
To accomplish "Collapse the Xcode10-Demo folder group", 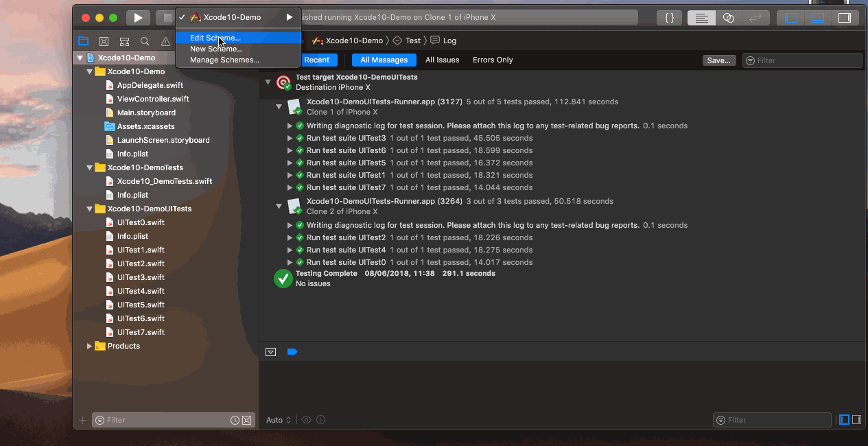I will (x=89, y=71).
